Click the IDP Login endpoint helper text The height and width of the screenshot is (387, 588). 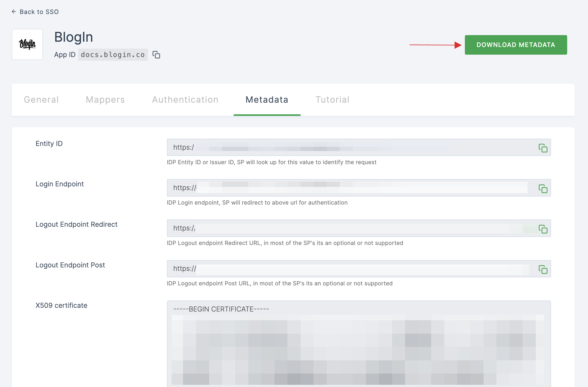coord(257,202)
